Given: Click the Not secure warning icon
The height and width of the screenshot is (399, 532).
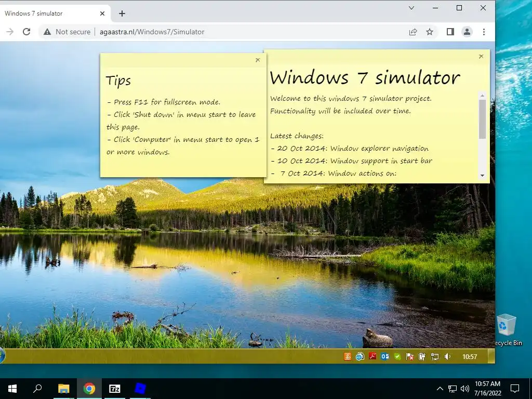Looking at the screenshot, I should pos(47,32).
